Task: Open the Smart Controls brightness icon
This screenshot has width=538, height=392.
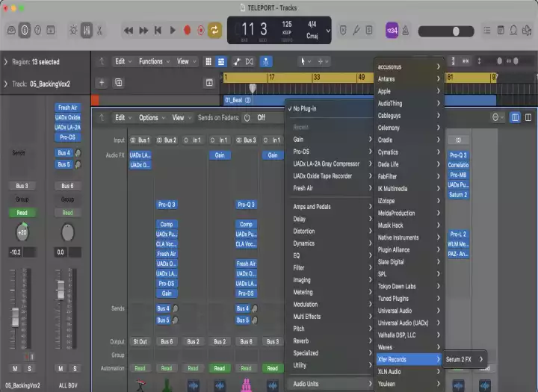Action: [x=73, y=31]
